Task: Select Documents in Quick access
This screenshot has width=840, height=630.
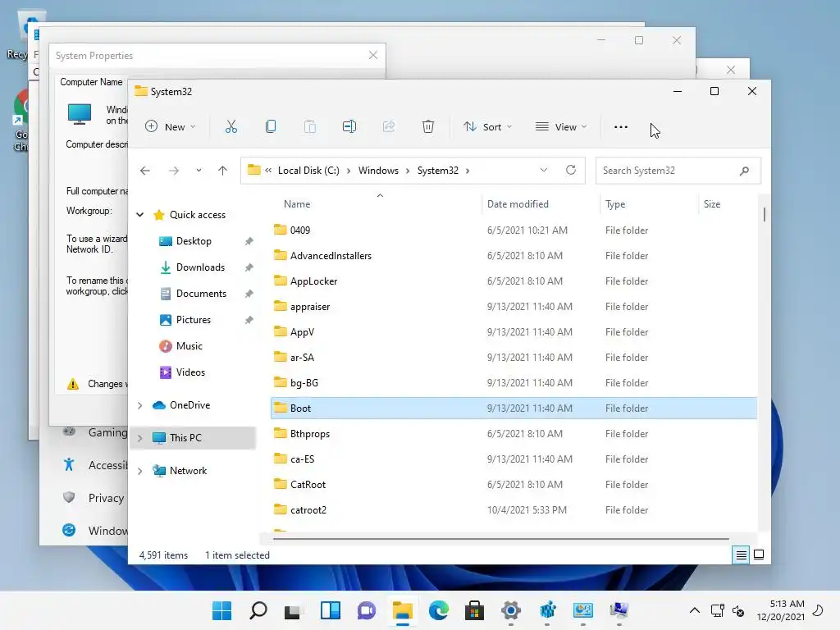Action: [201, 294]
